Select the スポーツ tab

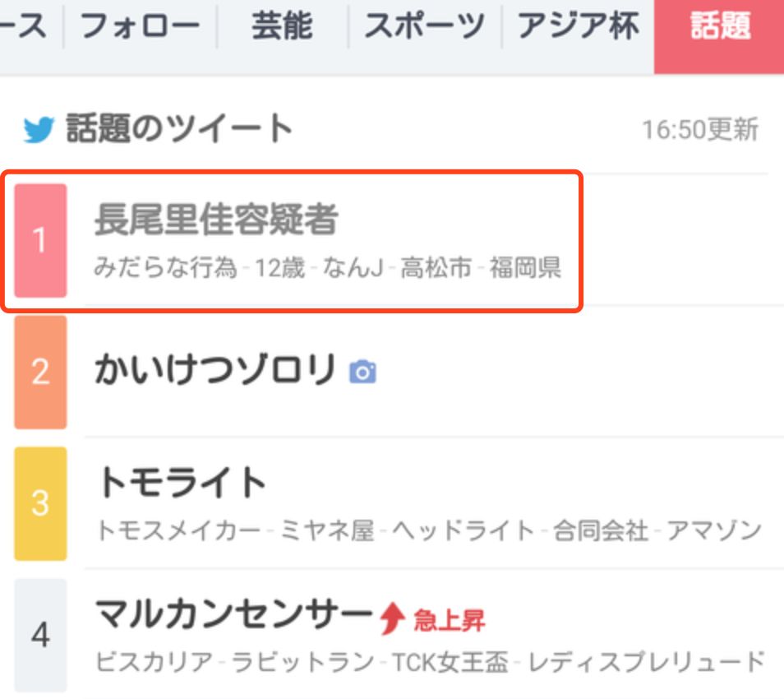click(x=425, y=28)
